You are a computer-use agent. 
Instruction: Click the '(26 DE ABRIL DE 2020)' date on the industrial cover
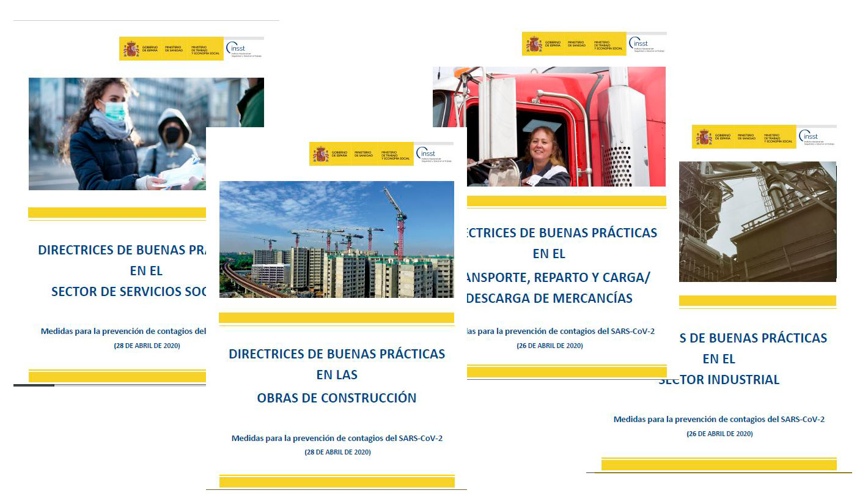719,434
